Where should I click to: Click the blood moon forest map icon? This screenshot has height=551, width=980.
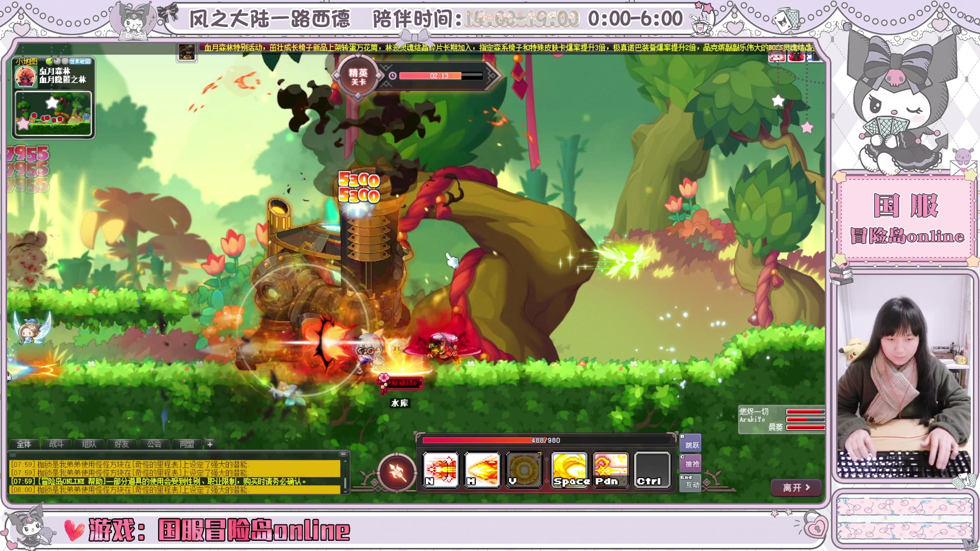[x=25, y=77]
